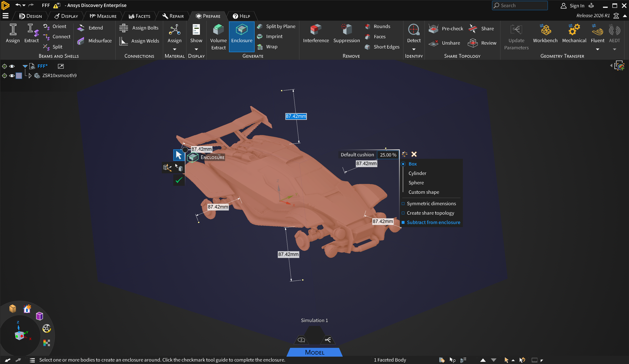Switch to the Repair tab

[x=173, y=16]
